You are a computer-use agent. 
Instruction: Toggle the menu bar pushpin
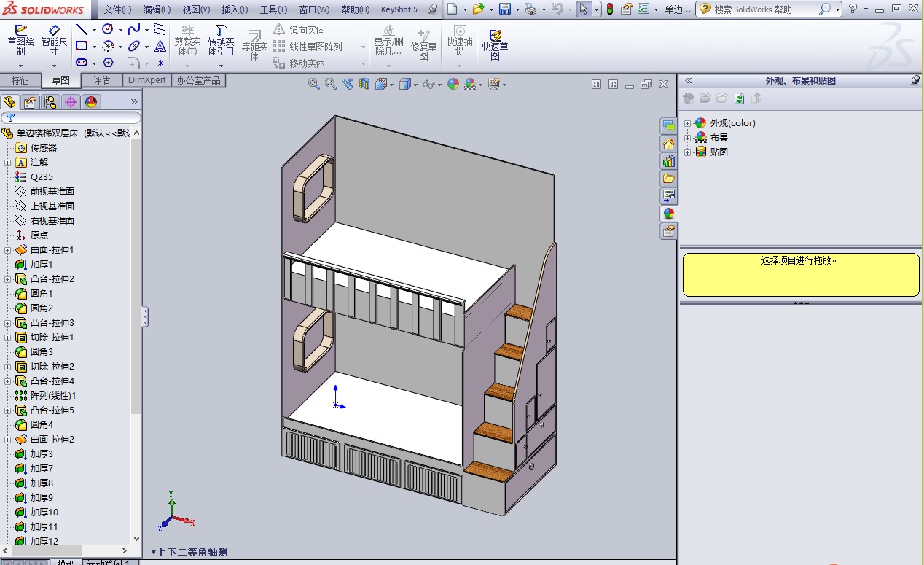point(433,9)
